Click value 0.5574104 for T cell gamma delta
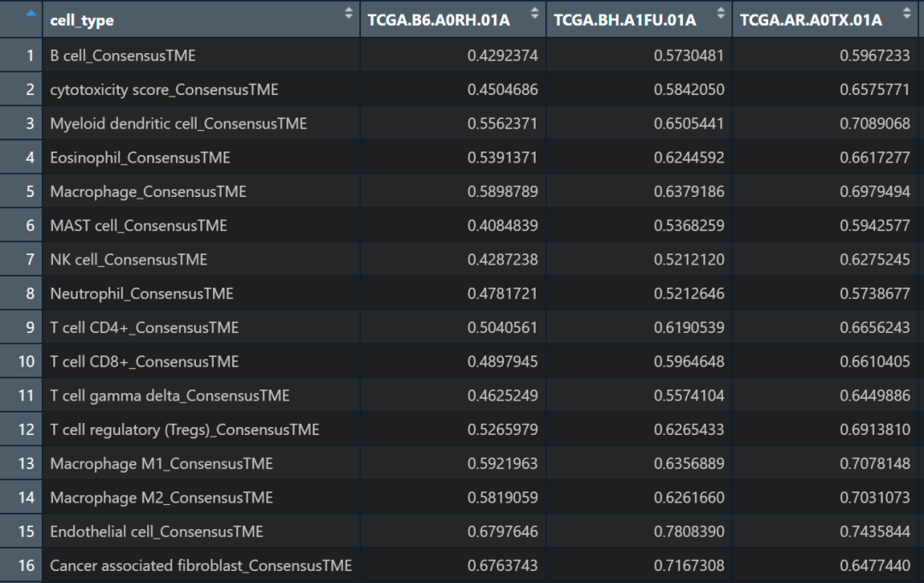Screen dimensions: 924x583 click(x=689, y=396)
